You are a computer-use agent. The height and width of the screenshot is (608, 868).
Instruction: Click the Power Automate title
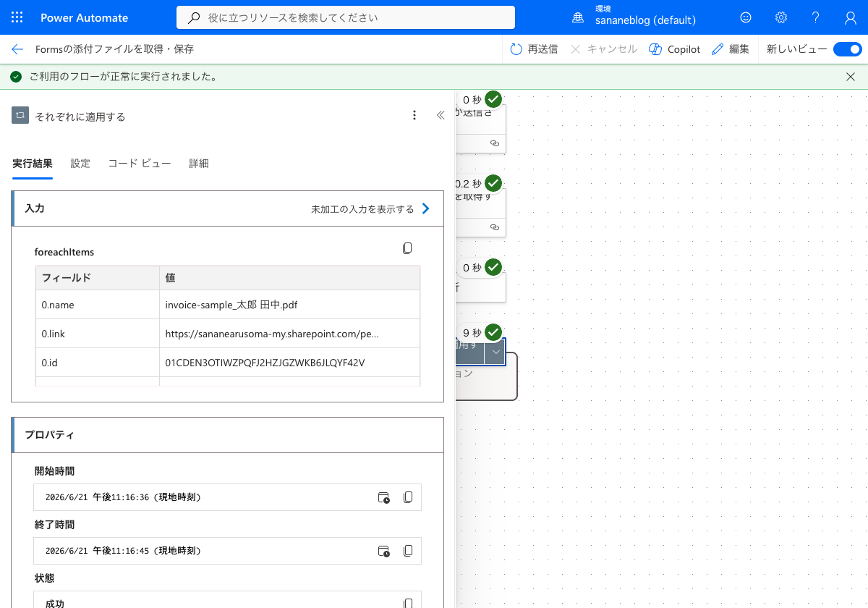click(85, 17)
